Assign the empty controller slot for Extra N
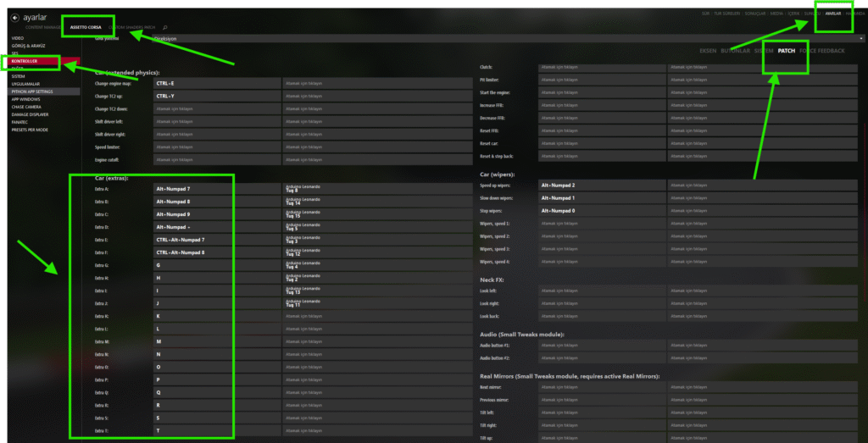 (x=377, y=354)
